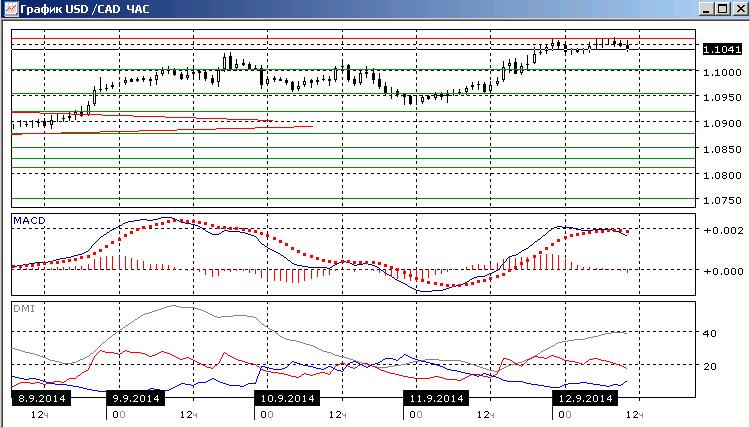Click the +0.000 MACD scale value
Viewport: 750px width, 428px height.
coord(723,271)
